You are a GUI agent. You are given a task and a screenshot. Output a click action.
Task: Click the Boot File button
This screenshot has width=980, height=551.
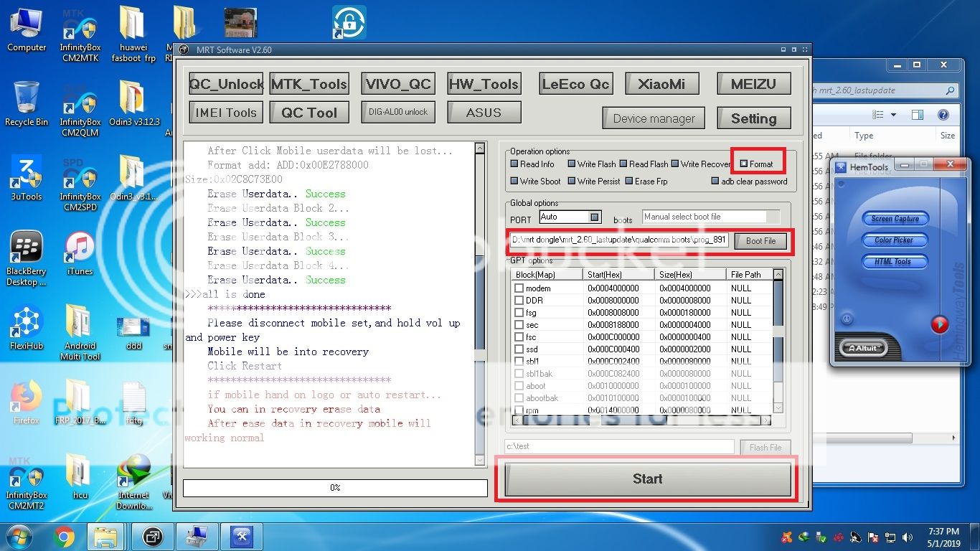(760, 241)
